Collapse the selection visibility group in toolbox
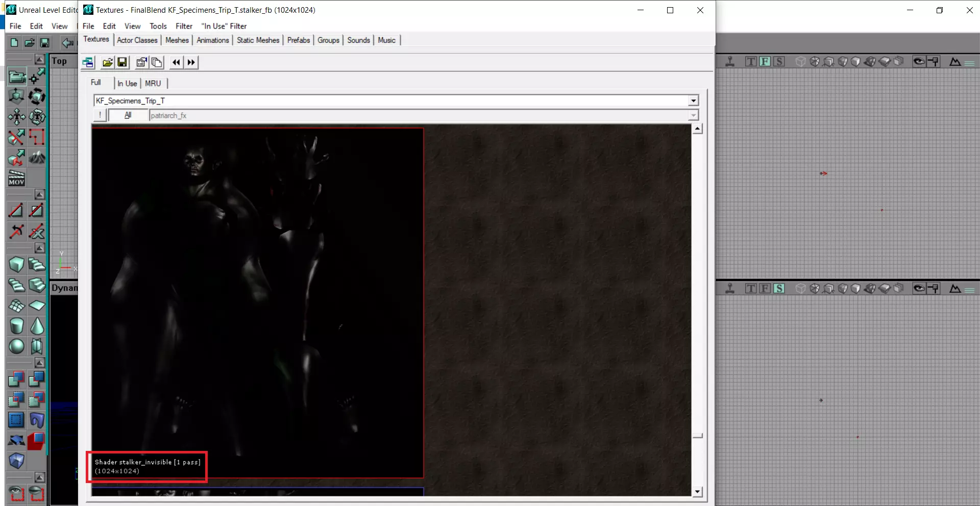 (x=39, y=477)
